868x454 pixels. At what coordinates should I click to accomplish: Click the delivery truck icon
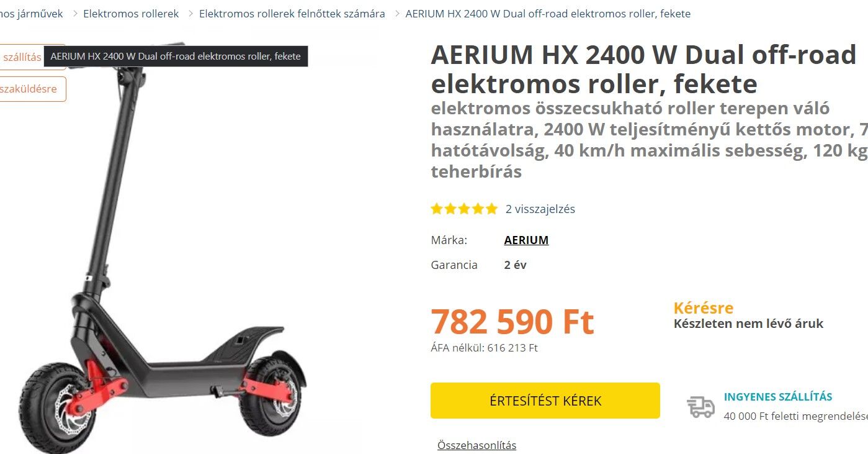tap(700, 407)
